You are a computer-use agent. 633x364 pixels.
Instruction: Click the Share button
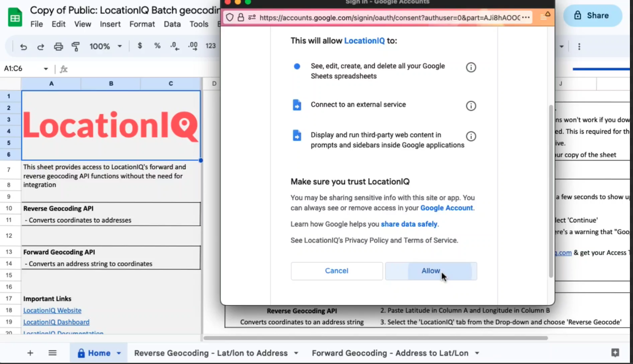(x=593, y=16)
